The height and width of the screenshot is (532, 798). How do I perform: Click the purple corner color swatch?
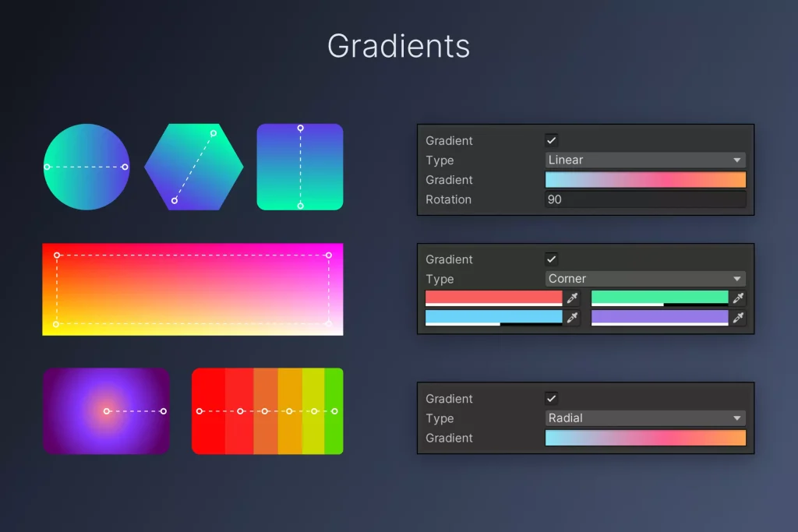659,316
